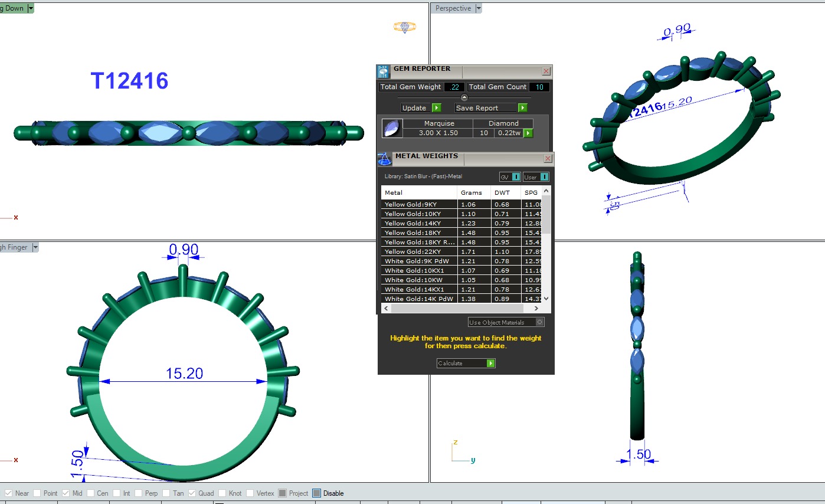
Task: Click the green arrow on Calculate
Action: pos(490,364)
